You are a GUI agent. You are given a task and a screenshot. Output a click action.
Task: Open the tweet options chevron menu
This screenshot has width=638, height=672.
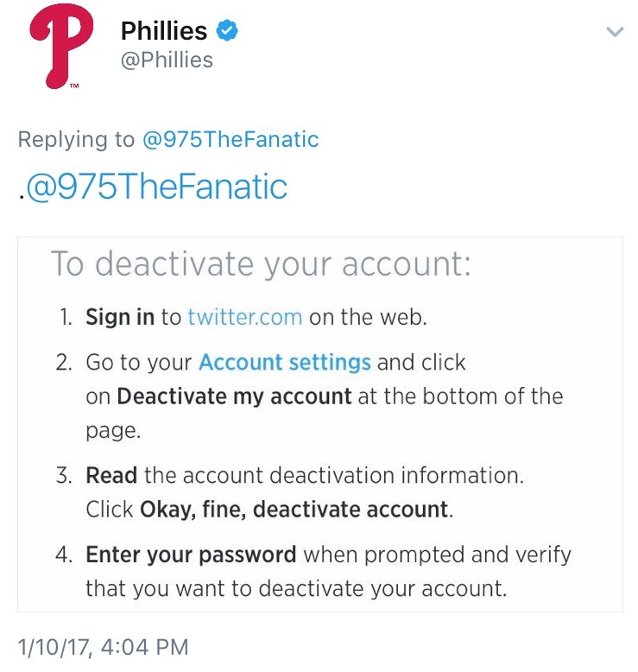coord(615,33)
